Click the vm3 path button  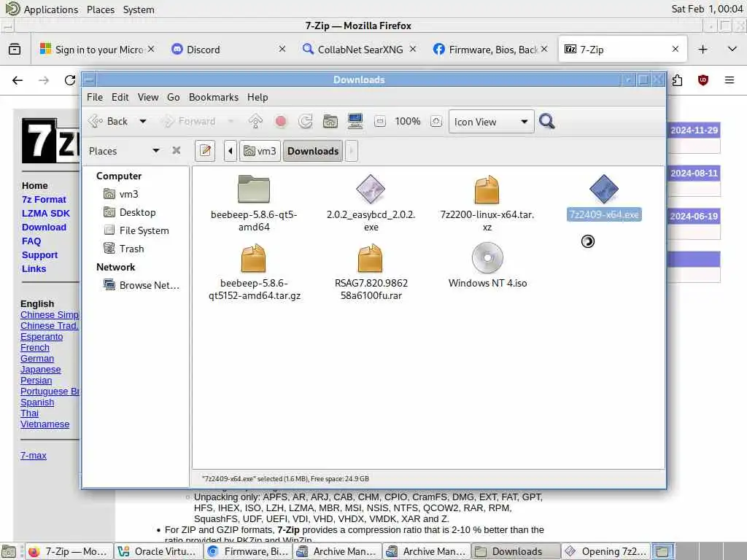click(x=260, y=151)
